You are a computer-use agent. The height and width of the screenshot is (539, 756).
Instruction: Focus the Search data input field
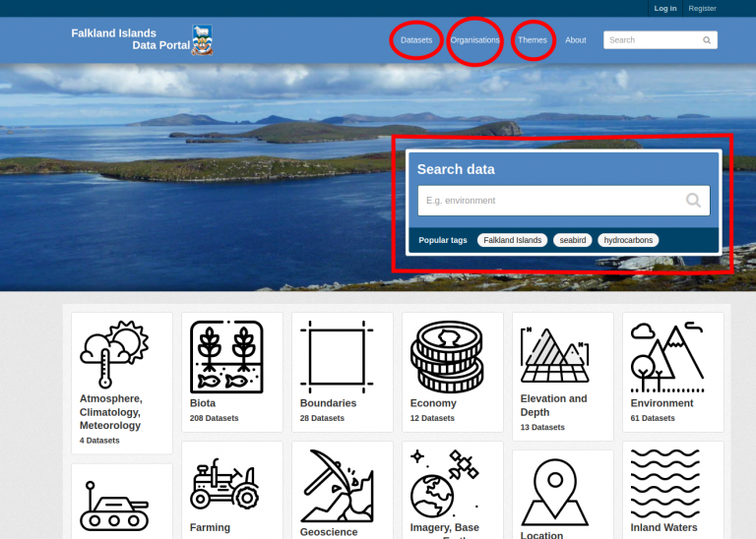(x=551, y=201)
